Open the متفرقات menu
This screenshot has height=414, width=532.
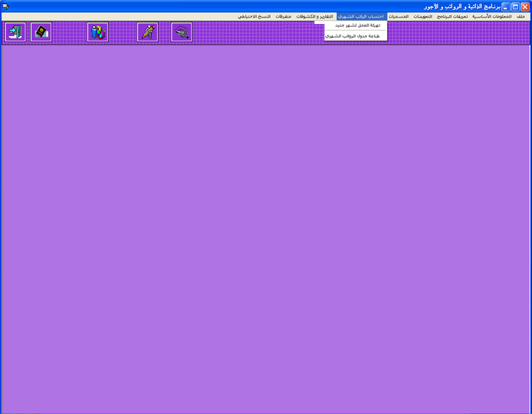coord(284,16)
